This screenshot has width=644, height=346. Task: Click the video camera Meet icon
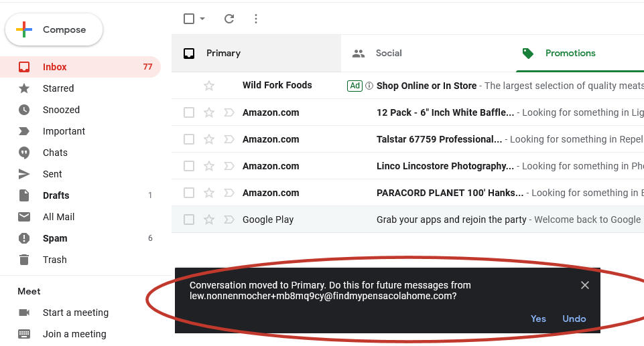click(24, 313)
